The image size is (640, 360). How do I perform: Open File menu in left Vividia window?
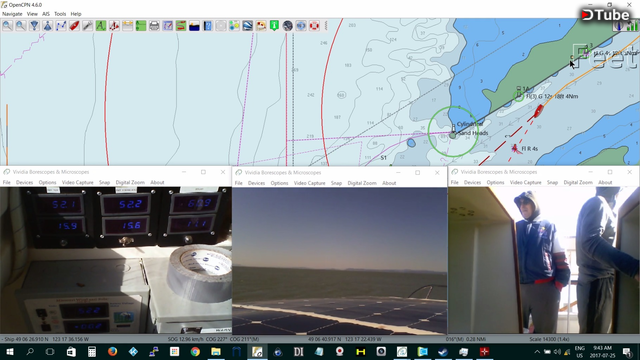point(7,182)
